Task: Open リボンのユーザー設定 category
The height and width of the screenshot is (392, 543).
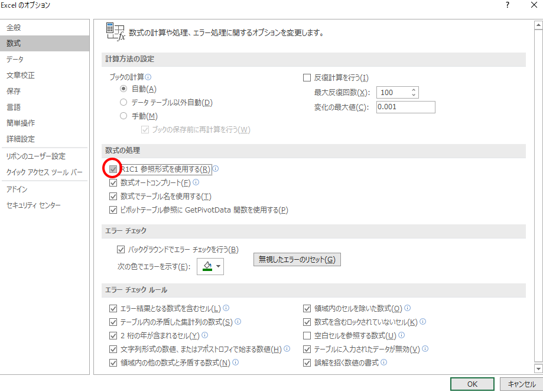Action: point(45,156)
